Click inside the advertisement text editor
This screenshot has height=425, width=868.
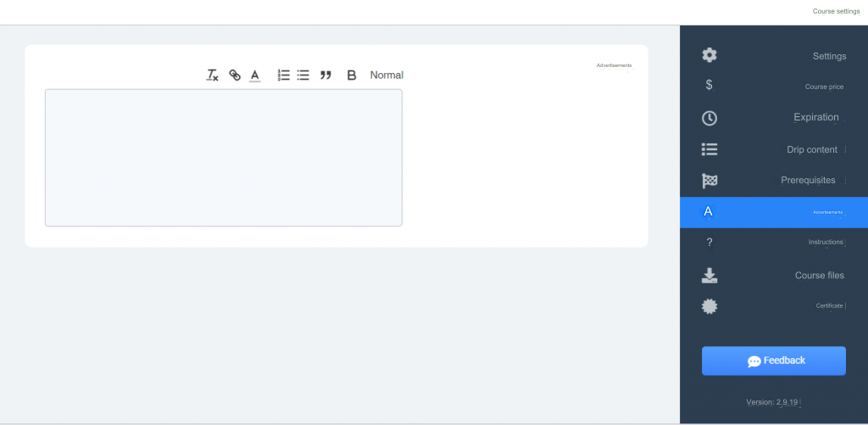[x=224, y=158]
